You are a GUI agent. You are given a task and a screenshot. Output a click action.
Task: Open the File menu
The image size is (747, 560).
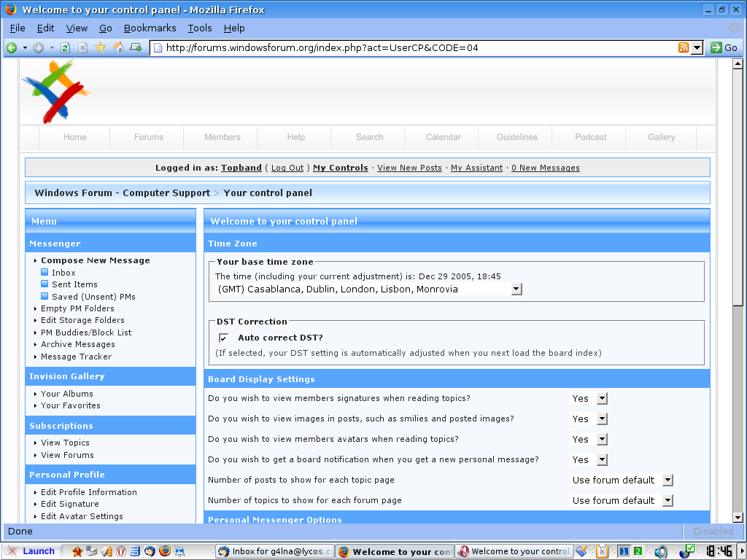(18, 28)
